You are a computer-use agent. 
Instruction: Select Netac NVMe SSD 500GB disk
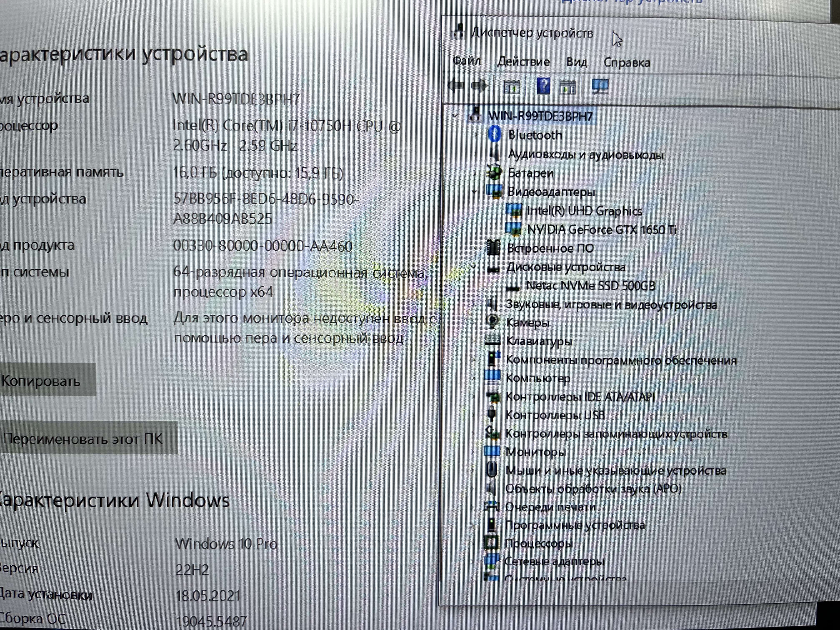(x=590, y=286)
